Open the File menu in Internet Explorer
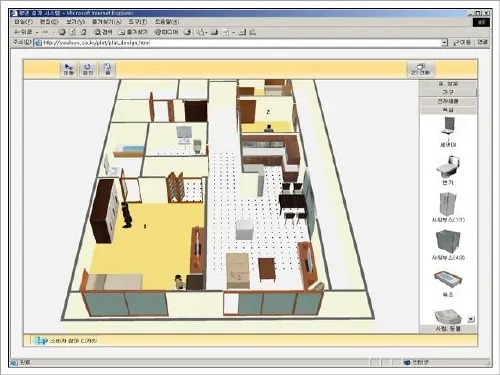This screenshot has width=500, height=375. coord(23,22)
